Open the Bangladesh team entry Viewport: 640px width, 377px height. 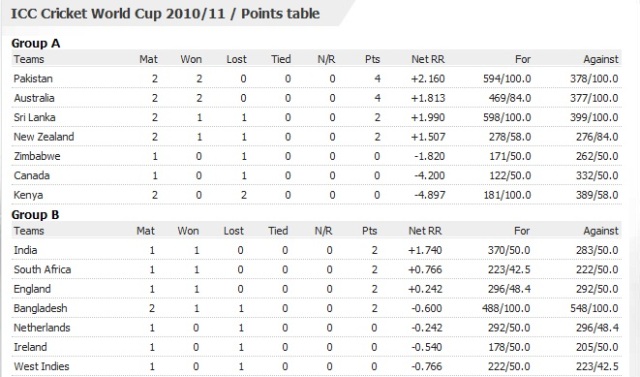(x=40, y=308)
